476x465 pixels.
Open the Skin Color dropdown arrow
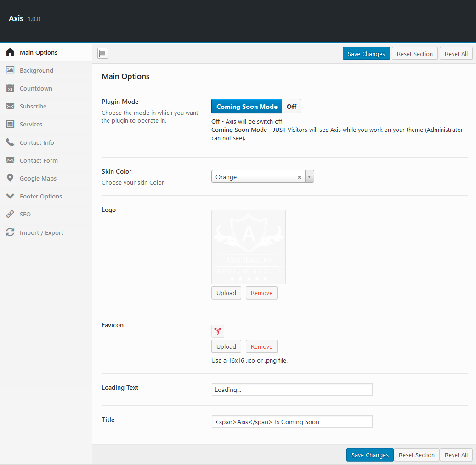(309, 177)
